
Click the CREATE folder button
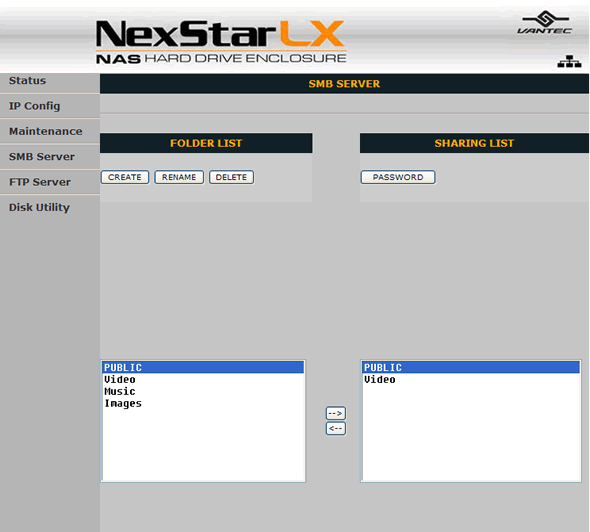pos(125,177)
